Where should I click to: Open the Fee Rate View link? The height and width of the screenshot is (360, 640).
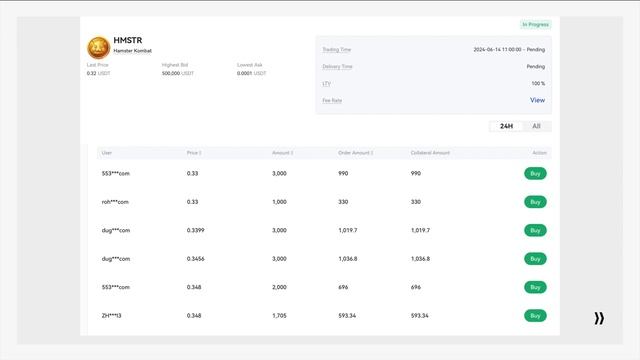coord(537,100)
